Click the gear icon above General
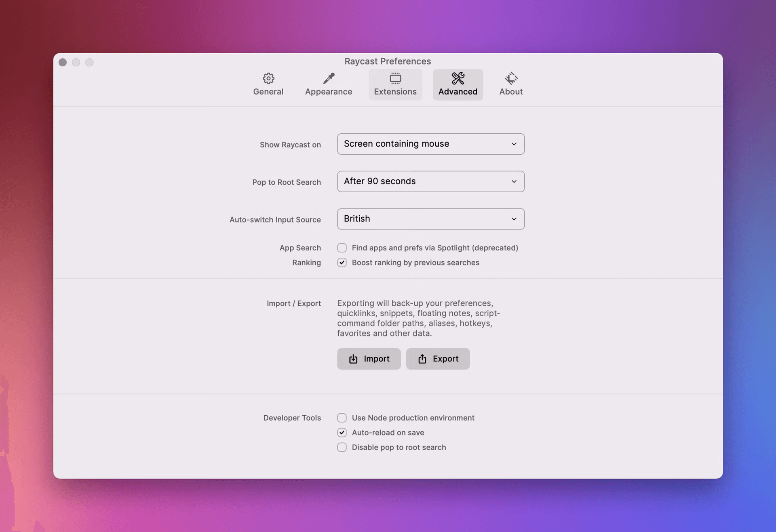The width and height of the screenshot is (776, 532). [268, 78]
